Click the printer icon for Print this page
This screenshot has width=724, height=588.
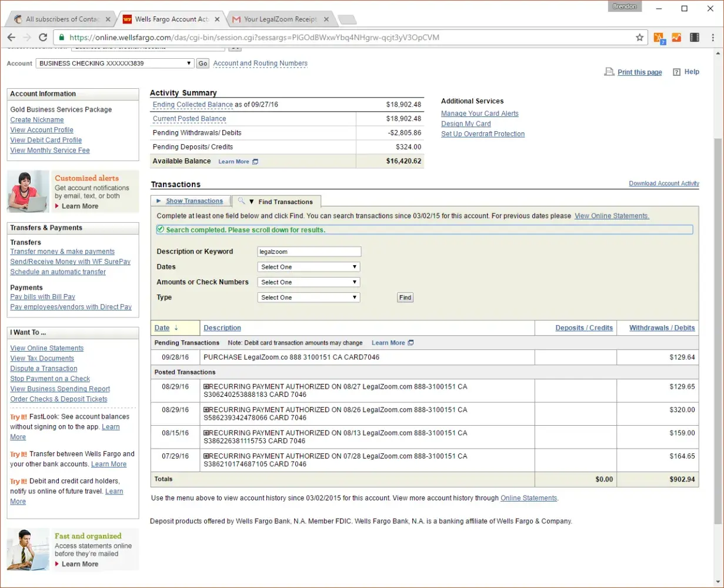pos(609,72)
